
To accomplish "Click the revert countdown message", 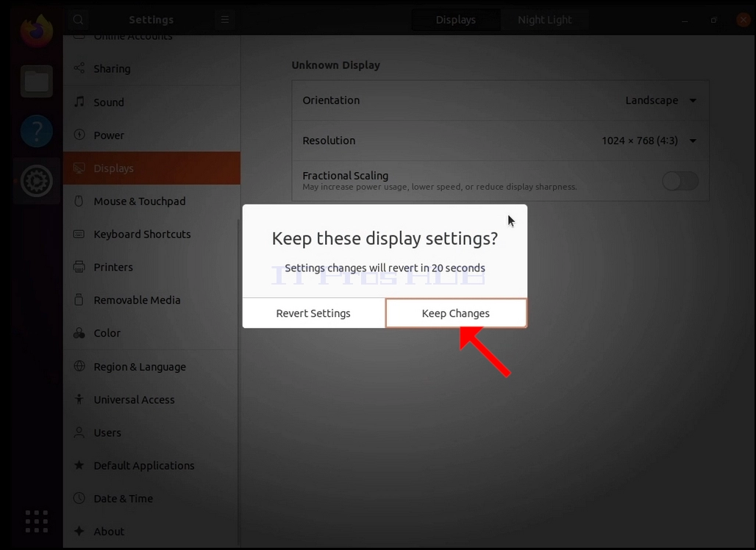I will tap(385, 268).
